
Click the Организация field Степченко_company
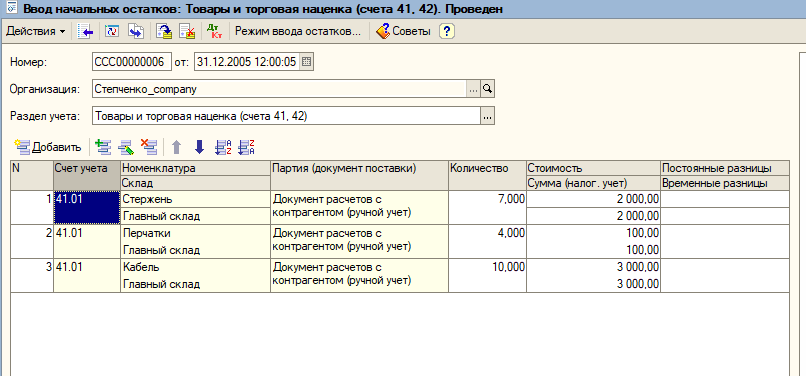[279, 89]
